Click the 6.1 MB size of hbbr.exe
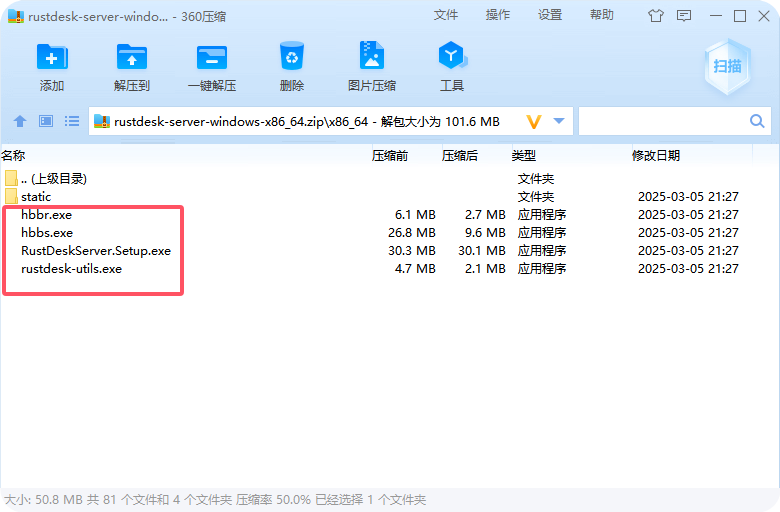The width and height of the screenshot is (780, 512). (415, 214)
